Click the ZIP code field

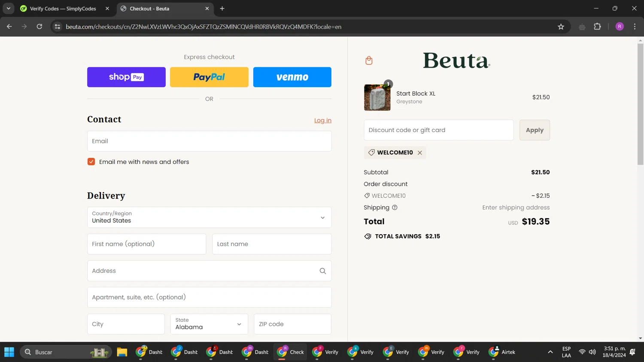292,324
